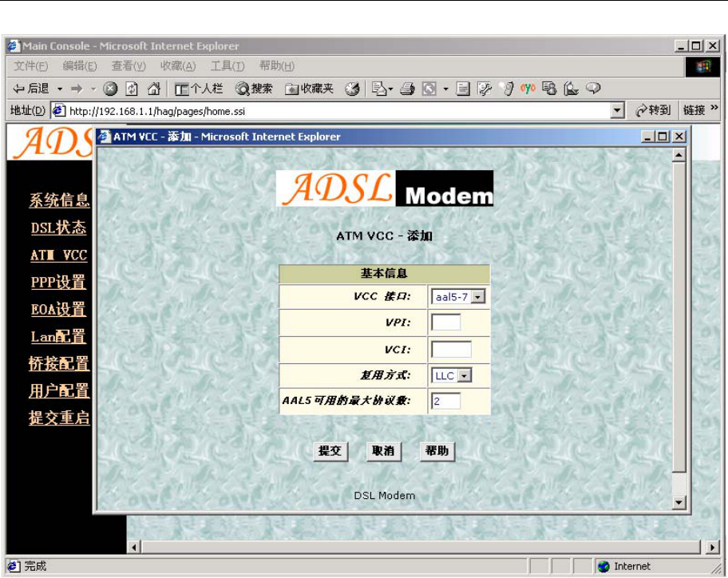Open the ATM VCC sidebar link
The width and height of the screenshot is (728, 578).
[58, 255]
